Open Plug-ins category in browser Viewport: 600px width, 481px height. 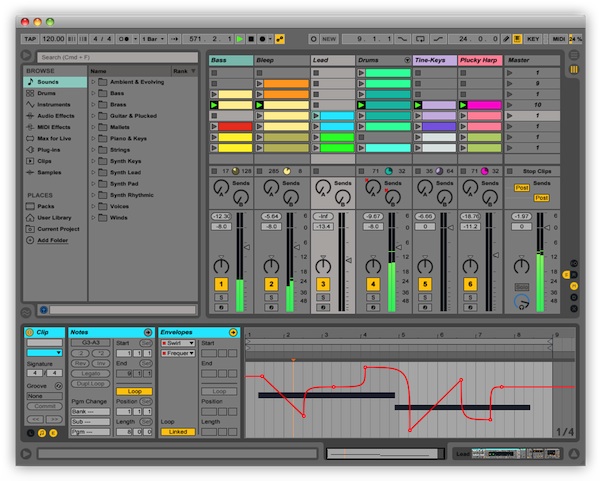tap(55, 150)
